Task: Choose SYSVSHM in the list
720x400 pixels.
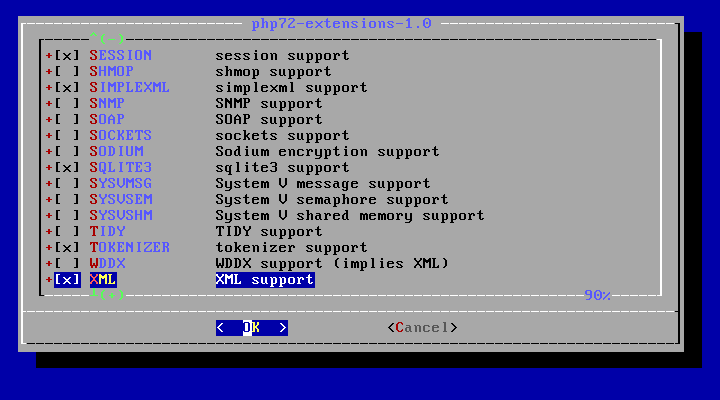Action: [121, 215]
